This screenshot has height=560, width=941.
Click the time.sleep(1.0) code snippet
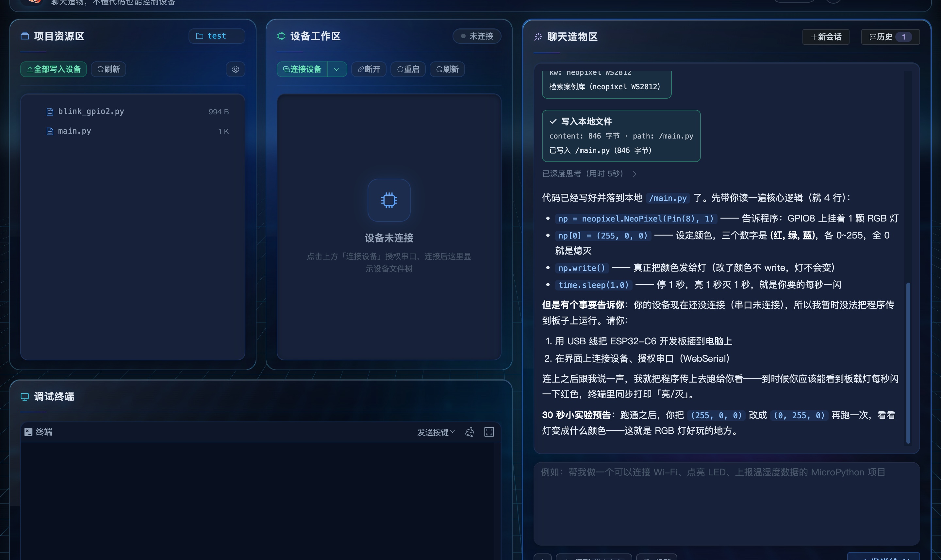(x=593, y=285)
